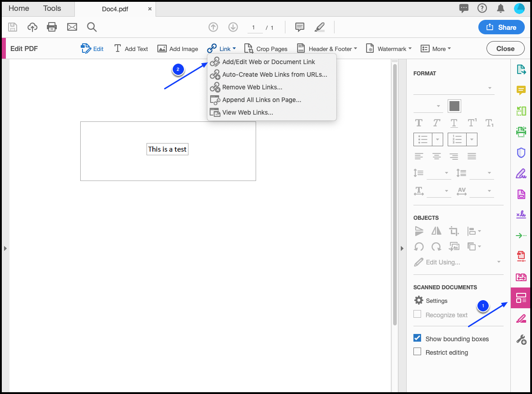The width and height of the screenshot is (532, 394).
Task: Open the Watermark dropdown menu
Action: point(388,49)
